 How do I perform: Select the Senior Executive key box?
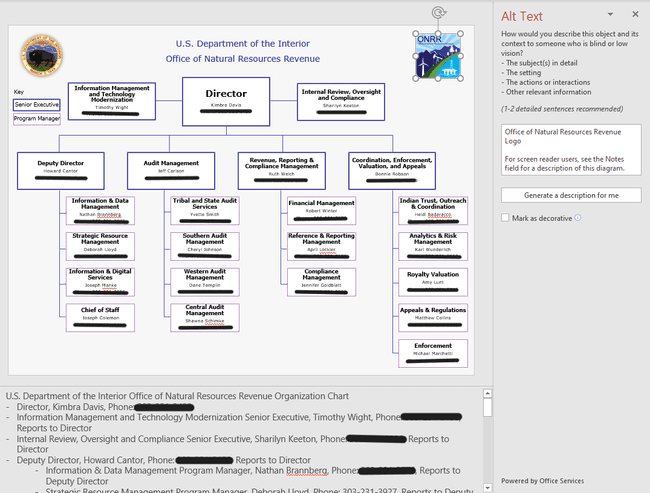pos(37,104)
